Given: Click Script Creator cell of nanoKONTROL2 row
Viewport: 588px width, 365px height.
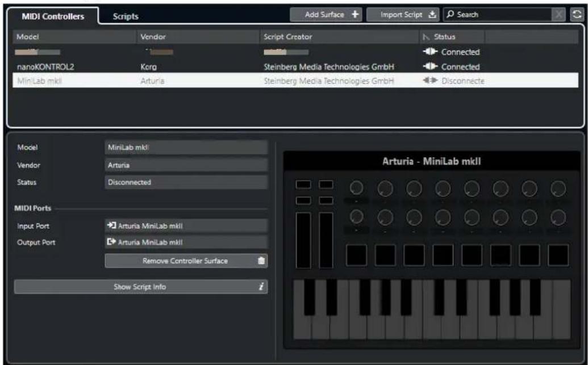Looking at the screenshot, I should [x=329, y=67].
